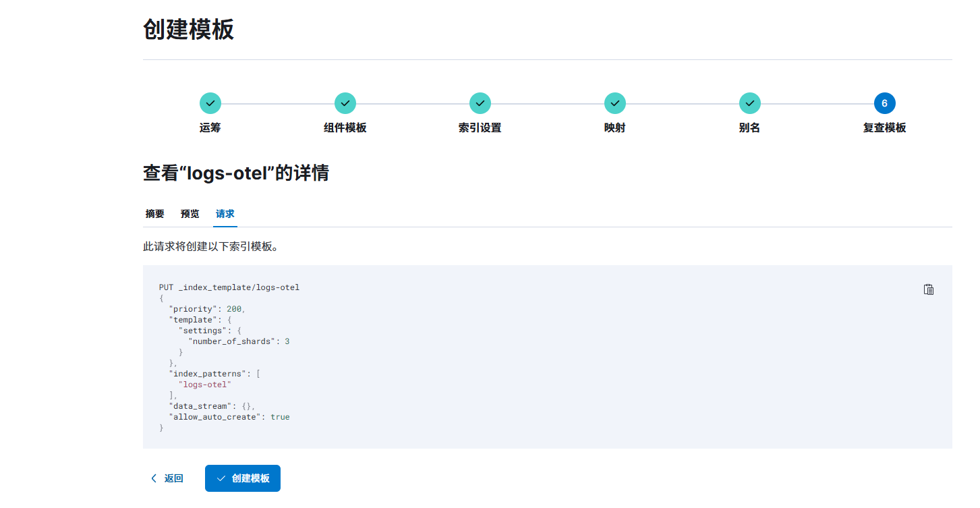The height and width of the screenshot is (508, 980).
Task: Click the 创建模板 submit button
Action: click(243, 478)
